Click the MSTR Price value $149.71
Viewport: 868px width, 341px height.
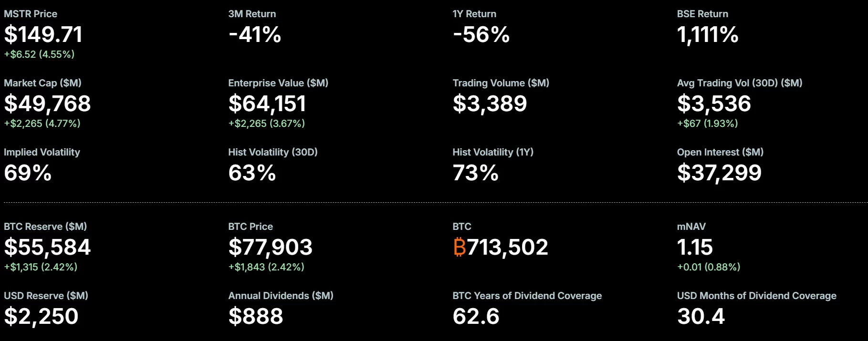43,34
